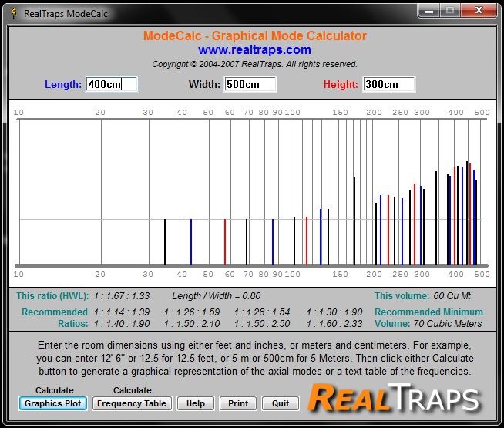The image size is (504, 428).
Task: Click the Height input field
Action: point(389,84)
